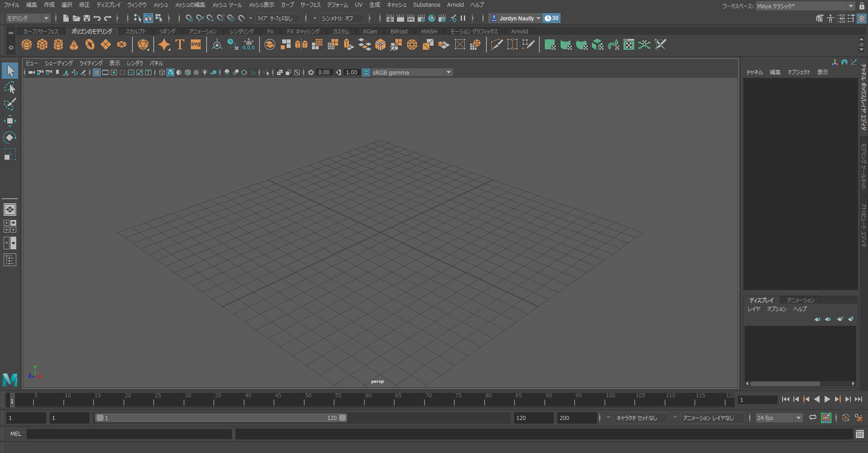868x453 pixels.
Task: Click the playback range slider
Action: (x=222, y=418)
